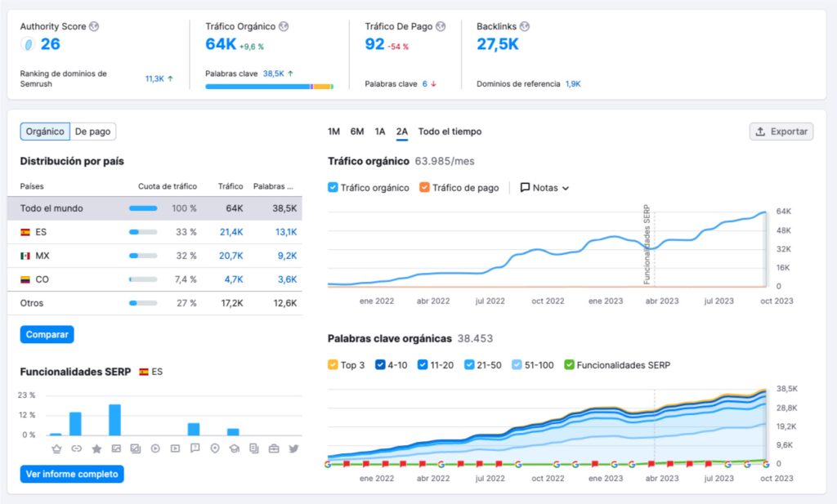Open the Notas dropdown
Screen dimensions: 837x504
(x=544, y=188)
